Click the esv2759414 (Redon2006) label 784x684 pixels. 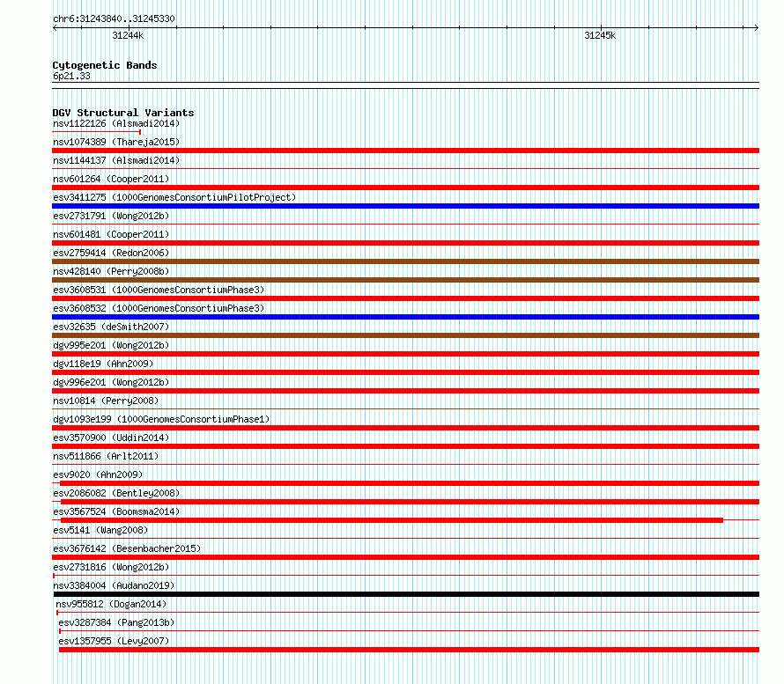tap(111, 253)
